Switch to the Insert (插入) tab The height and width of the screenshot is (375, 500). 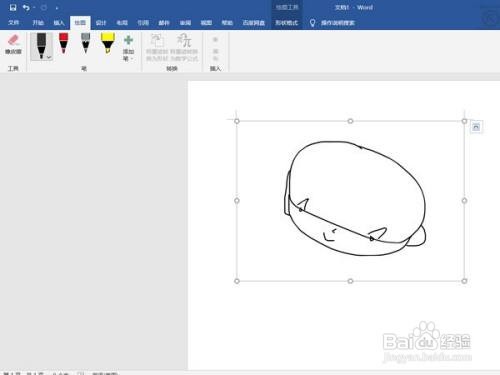click(59, 23)
